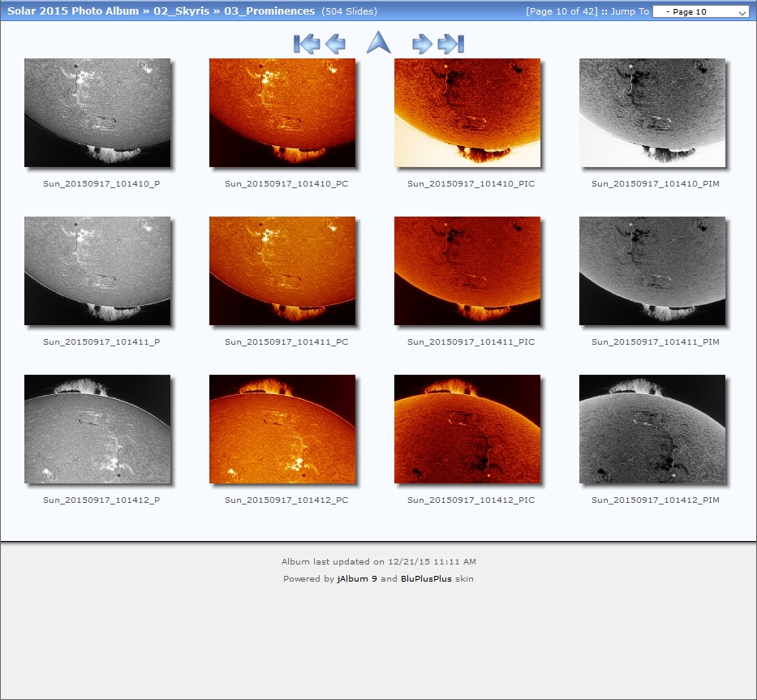The width and height of the screenshot is (757, 700).
Task: Click caption text Sun_20150917_101412_P
Action: pyautogui.click(x=101, y=500)
